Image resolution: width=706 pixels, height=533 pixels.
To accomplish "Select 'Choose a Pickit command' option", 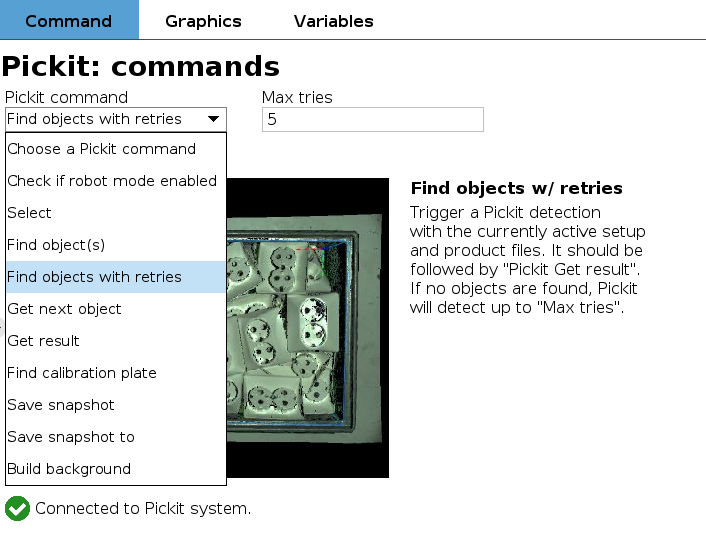I will [x=102, y=149].
